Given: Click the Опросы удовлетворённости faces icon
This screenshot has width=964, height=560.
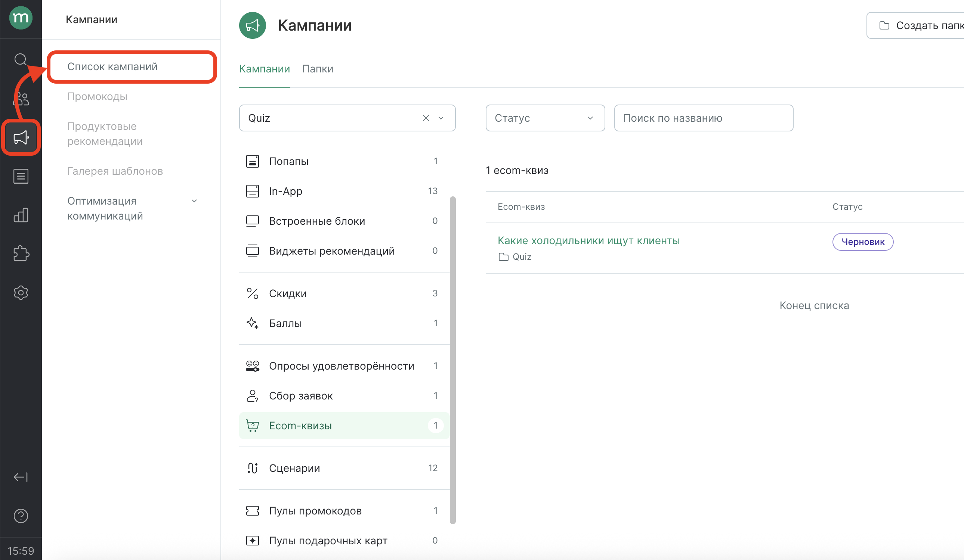Looking at the screenshot, I should [253, 366].
